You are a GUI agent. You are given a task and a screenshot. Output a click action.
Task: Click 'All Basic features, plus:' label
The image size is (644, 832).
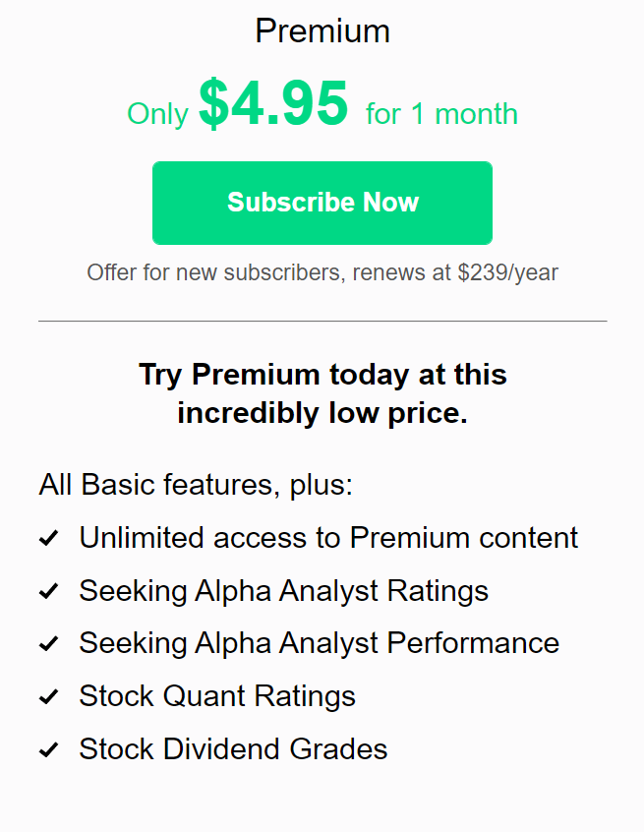pos(196,485)
